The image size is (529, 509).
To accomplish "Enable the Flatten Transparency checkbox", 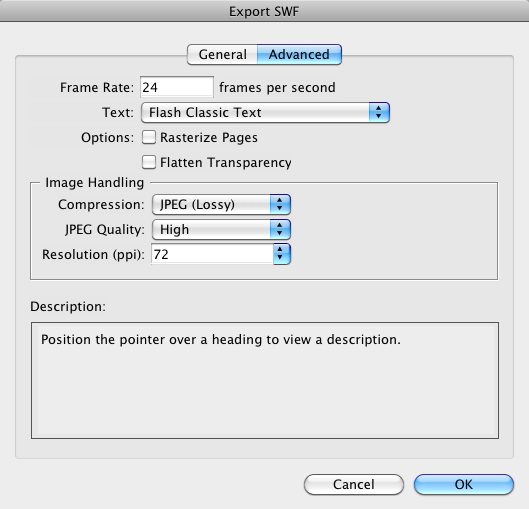I will click(x=149, y=162).
